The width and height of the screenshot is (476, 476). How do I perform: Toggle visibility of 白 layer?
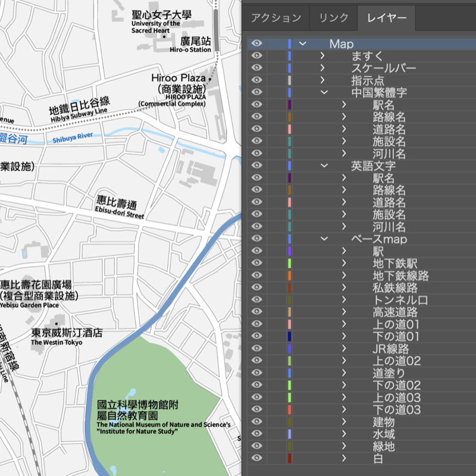pyautogui.click(x=257, y=458)
